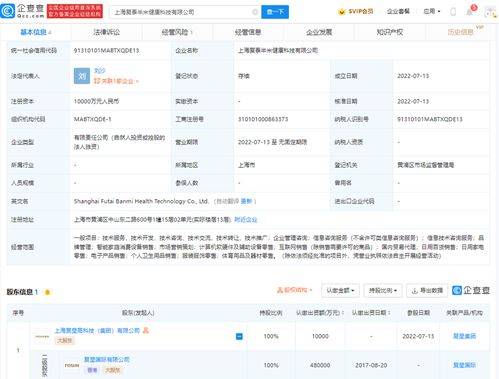Clear the search box with the X icon
This screenshot has height=379, width=499.
tap(255, 12)
